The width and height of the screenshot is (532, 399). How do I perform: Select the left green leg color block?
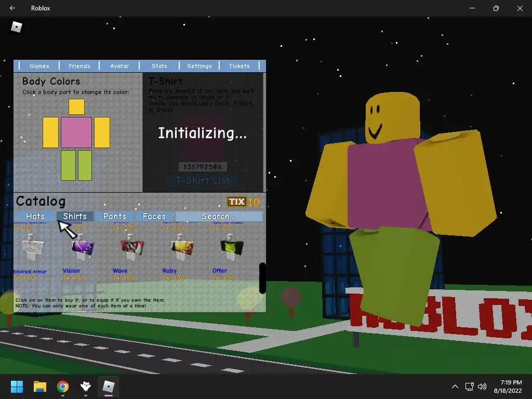pos(68,165)
